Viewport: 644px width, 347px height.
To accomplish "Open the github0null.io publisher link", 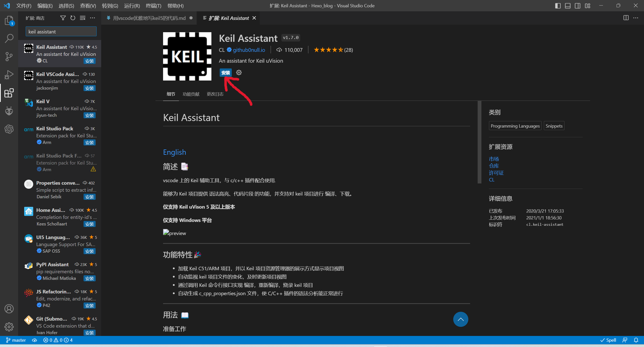I will click(x=249, y=50).
